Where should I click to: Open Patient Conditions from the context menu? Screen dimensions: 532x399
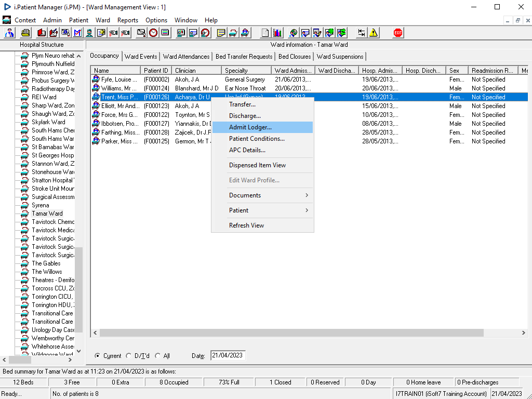[x=262, y=138]
